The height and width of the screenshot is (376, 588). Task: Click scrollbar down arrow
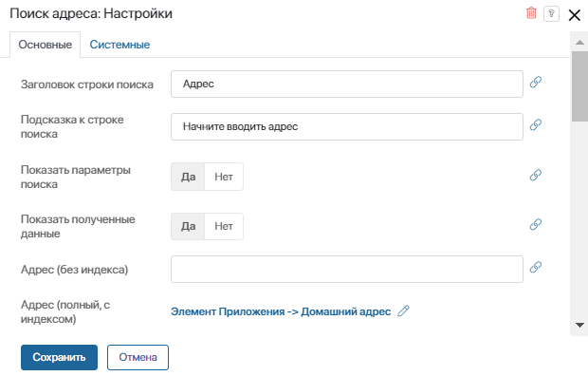[579, 326]
